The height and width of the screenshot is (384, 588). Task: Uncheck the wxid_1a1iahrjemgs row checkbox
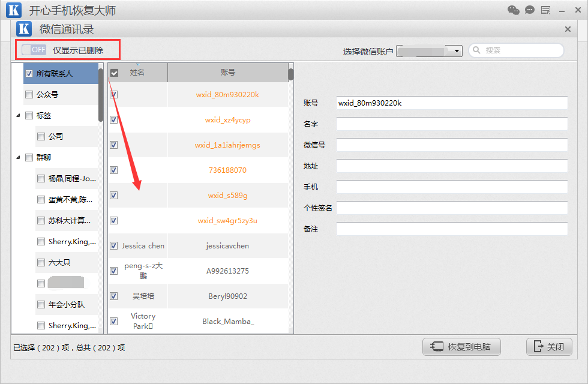tap(113, 145)
